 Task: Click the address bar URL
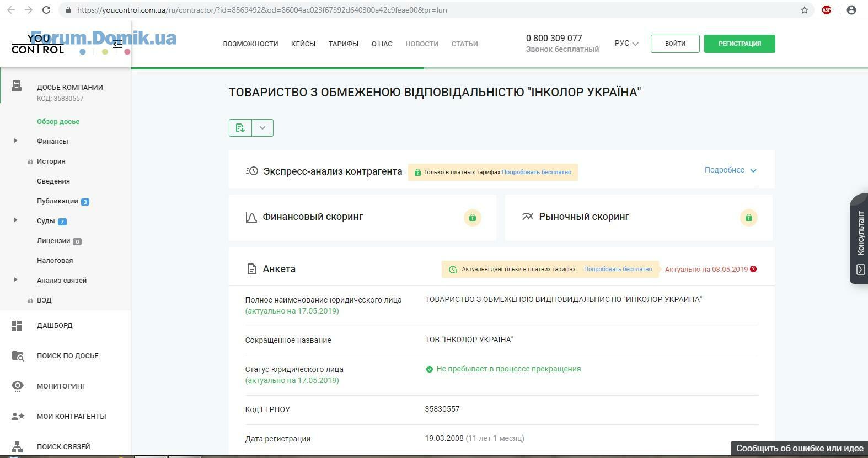[x=262, y=10]
